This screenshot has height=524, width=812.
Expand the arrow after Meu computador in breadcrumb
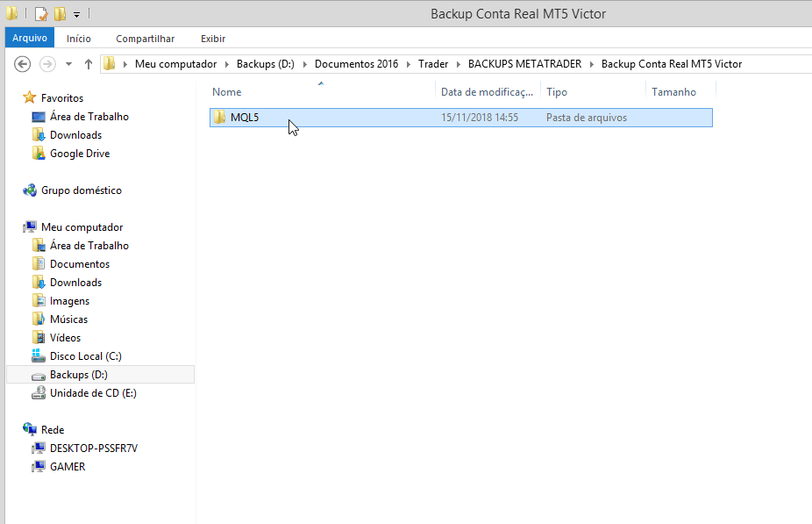coord(227,64)
